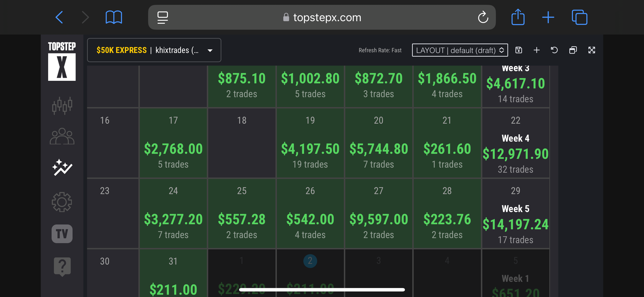Click the TopstepX logo

pos(62,61)
